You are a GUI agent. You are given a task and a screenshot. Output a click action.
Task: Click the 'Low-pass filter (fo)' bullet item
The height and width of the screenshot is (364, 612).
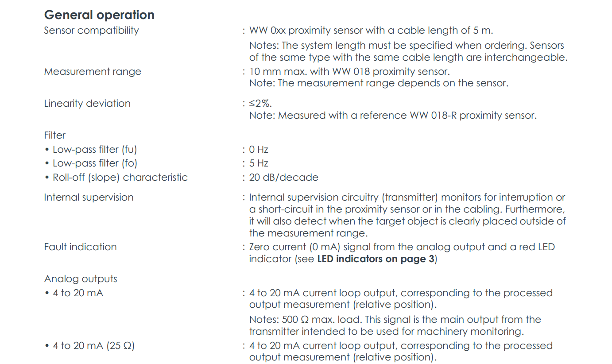tap(95, 163)
